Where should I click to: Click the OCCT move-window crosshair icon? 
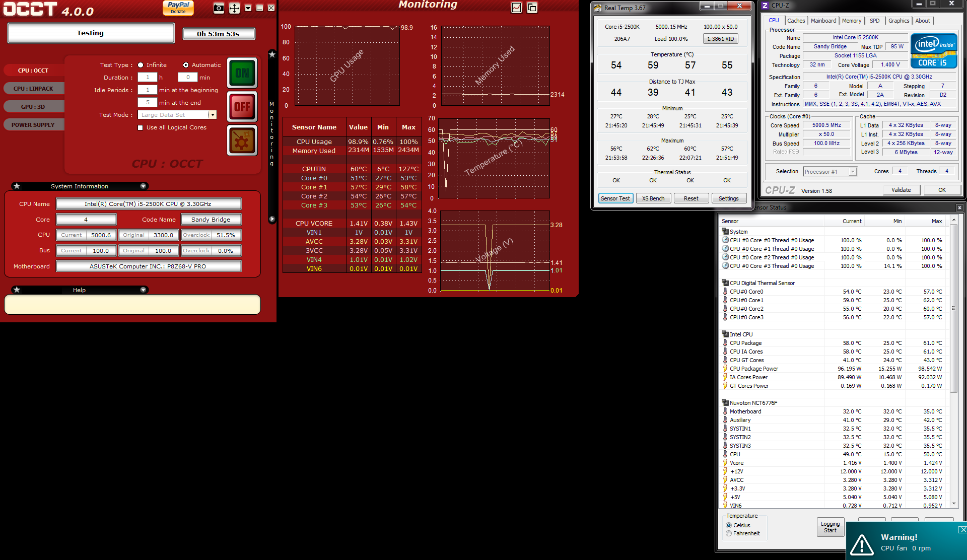[234, 8]
